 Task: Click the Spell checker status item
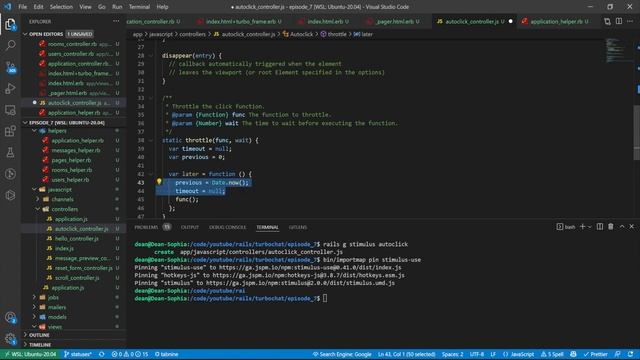click(552, 354)
